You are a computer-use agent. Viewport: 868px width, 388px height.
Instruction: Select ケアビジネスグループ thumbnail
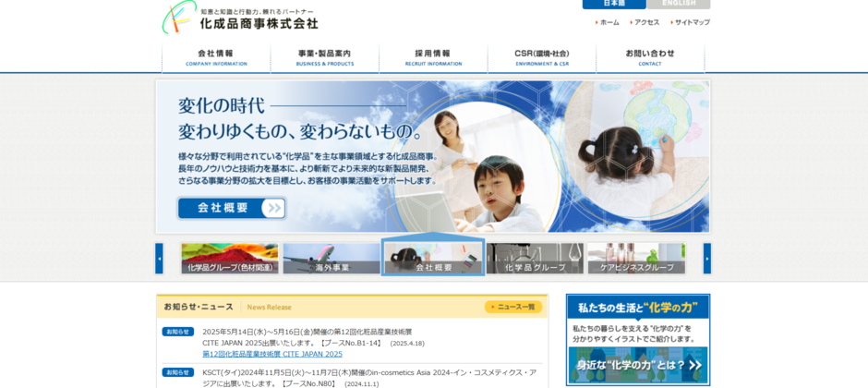coord(636,259)
